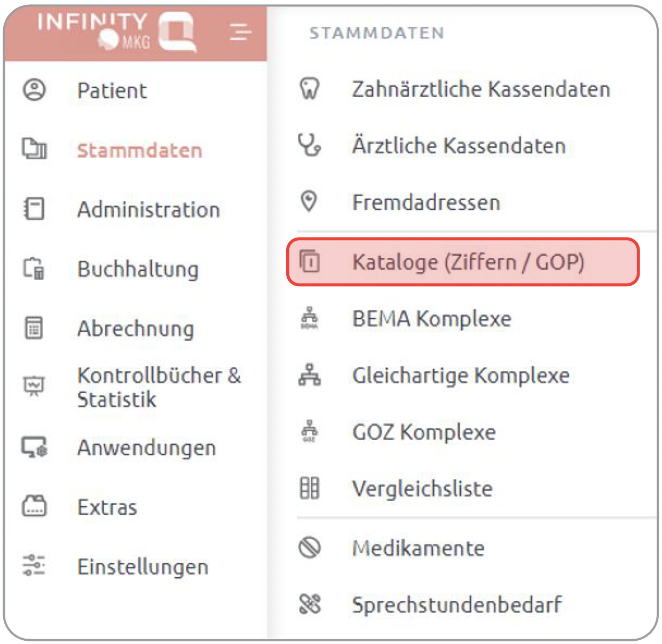Click the Buchhaltung ledger icon

click(34, 268)
